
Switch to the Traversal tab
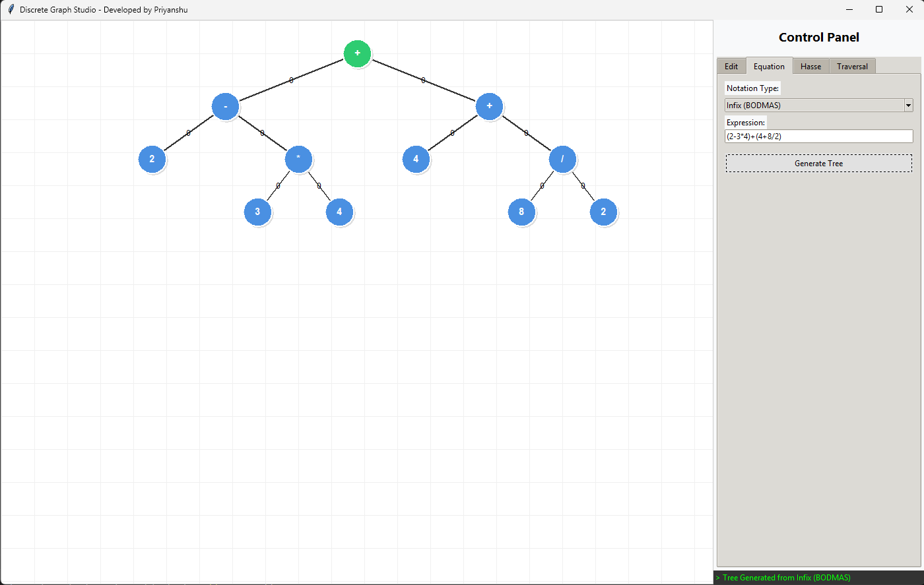(852, 66)
